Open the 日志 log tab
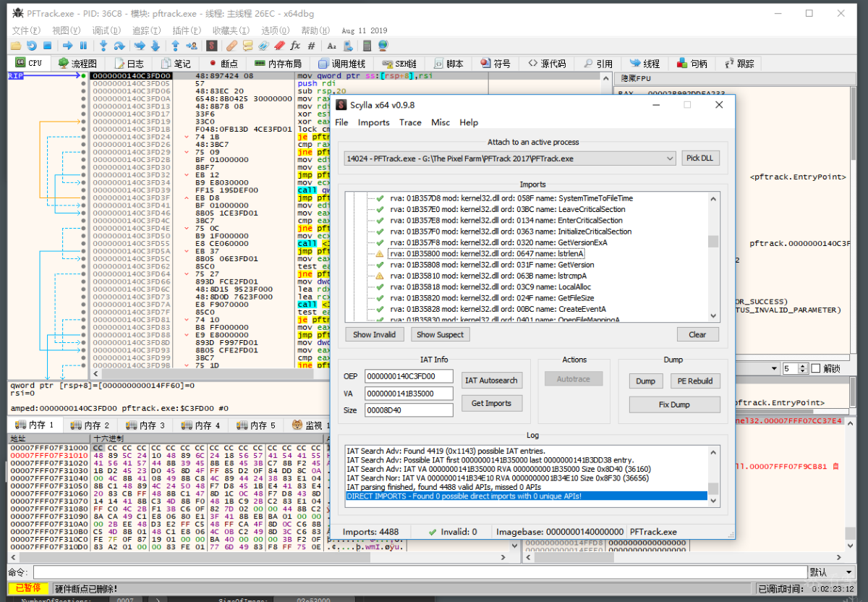Screen dimensions: 868x602 coord(129,63)
